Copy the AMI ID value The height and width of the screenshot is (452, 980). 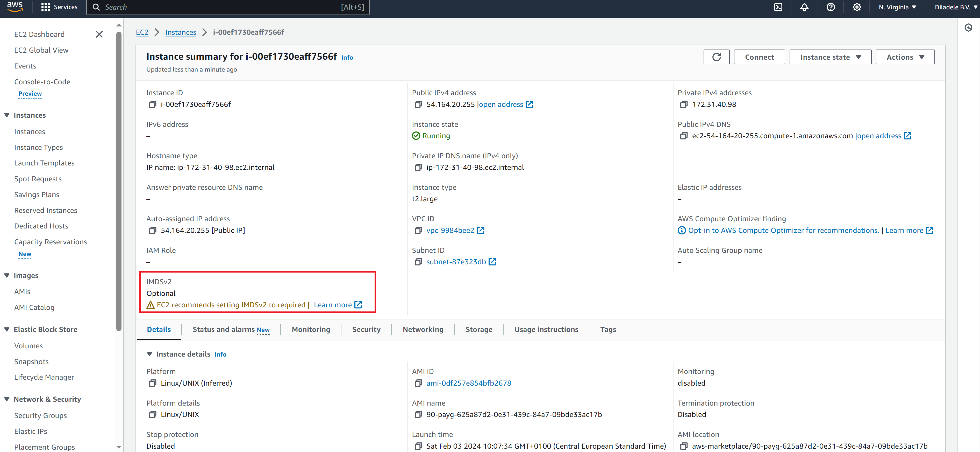click(418, 383)
